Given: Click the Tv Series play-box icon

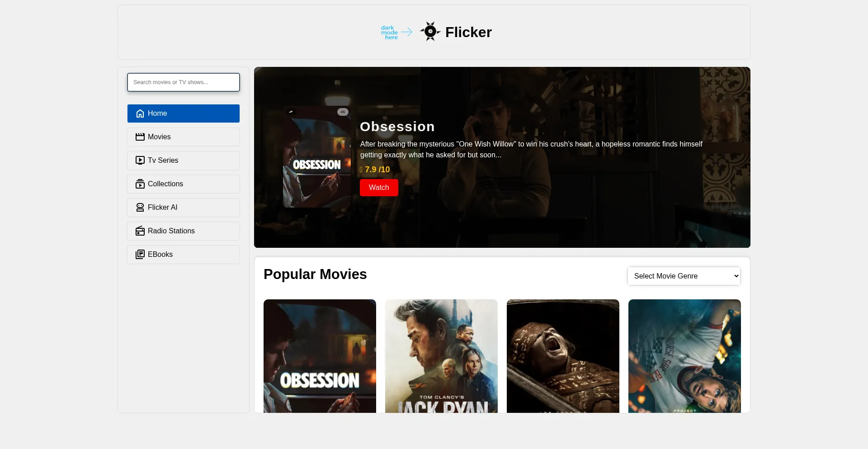Looking at the screenshot, I should pos(140,161).
